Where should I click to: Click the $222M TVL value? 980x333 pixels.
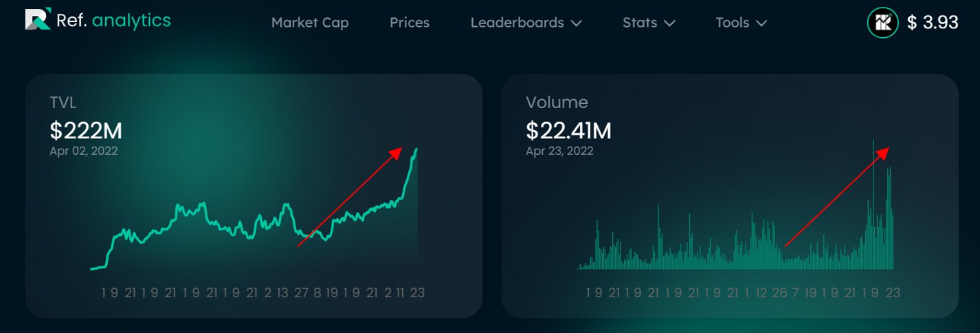86,130
